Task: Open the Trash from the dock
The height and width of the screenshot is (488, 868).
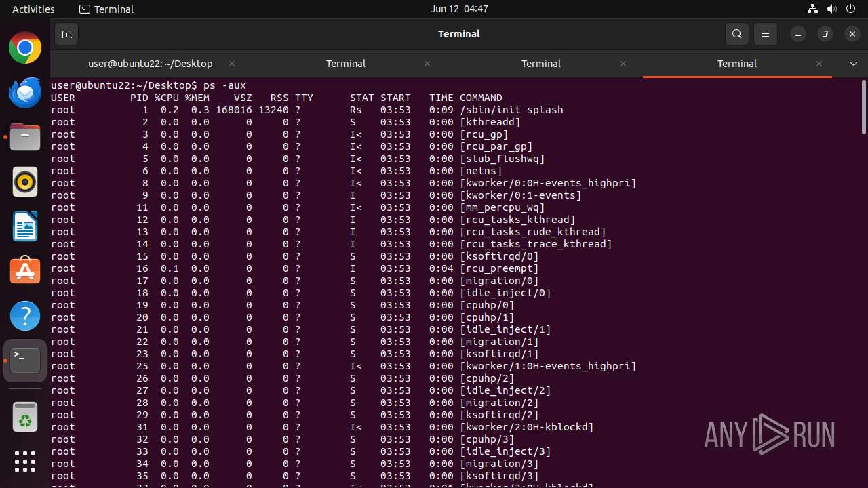Action: coord(25,417)
